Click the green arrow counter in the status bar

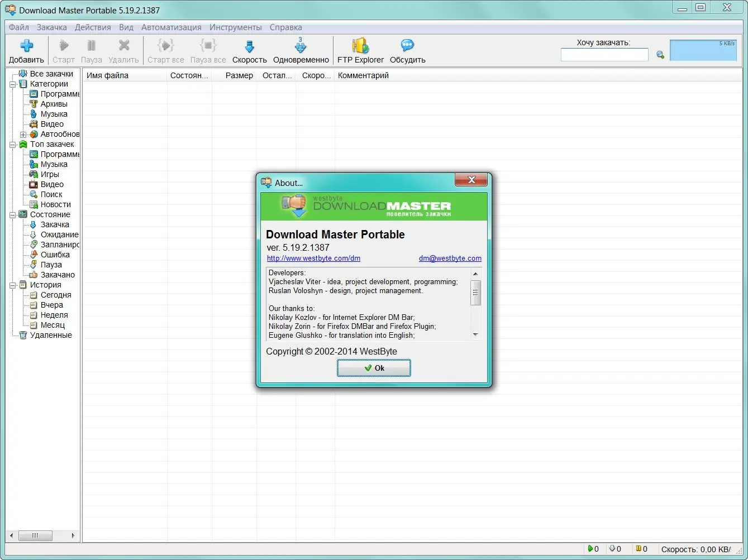click(x=590, y=549)
